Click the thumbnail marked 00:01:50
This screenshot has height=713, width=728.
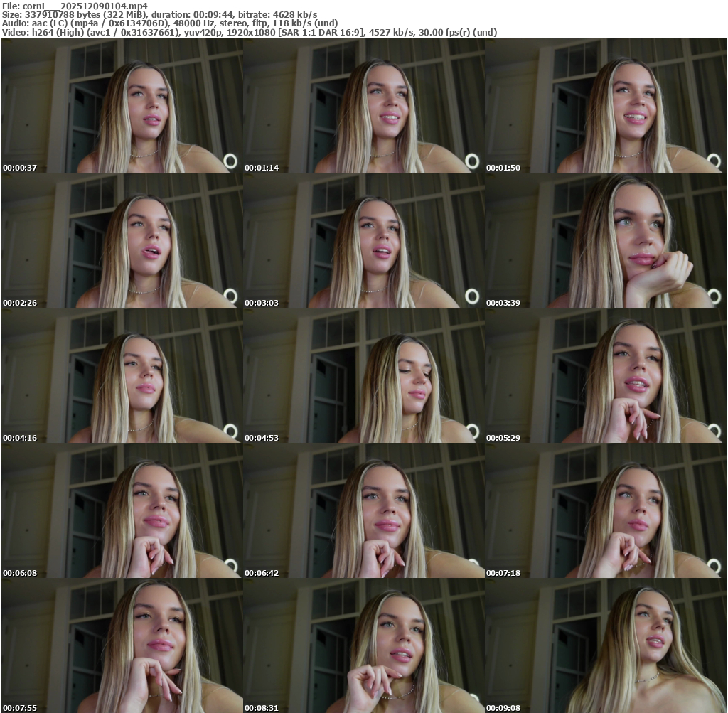[605, 105]
